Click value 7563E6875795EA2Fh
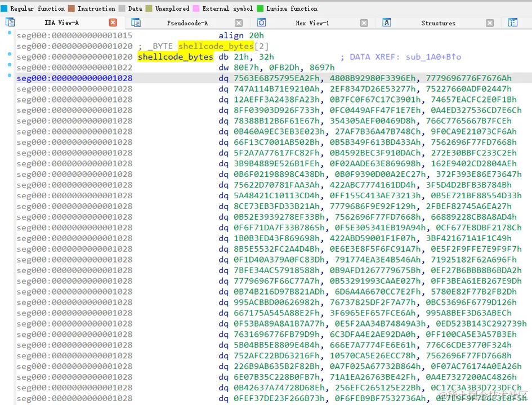The height and width of the screenshot is (405, 532). click(276, 78)
